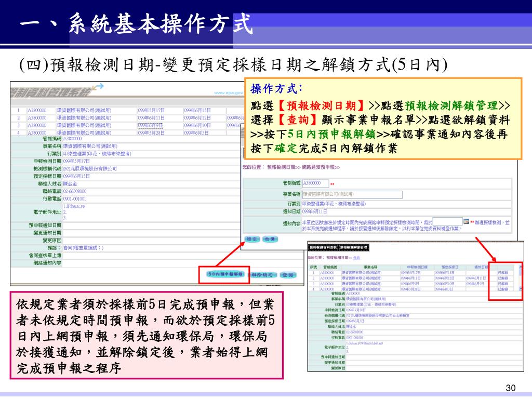Click email 1.ff@esnc.tw in left window
Viewport: 532px width, 399px height.
(74, 206)
